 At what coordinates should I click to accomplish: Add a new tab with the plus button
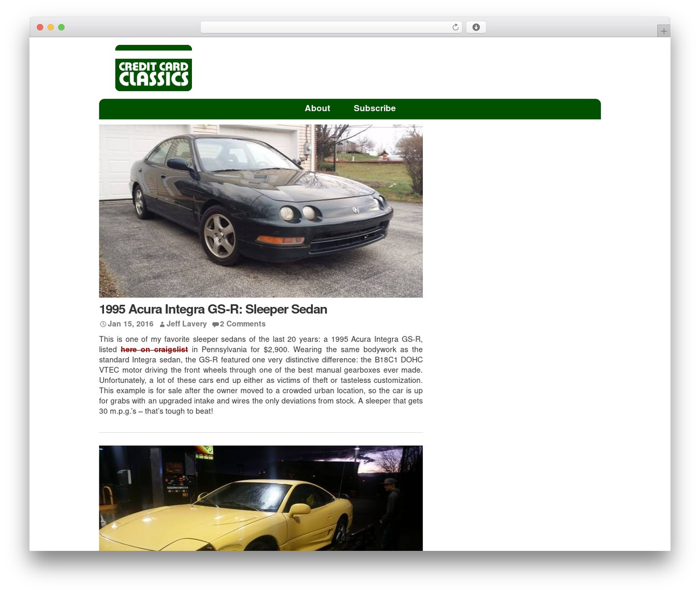coord(663,31)
